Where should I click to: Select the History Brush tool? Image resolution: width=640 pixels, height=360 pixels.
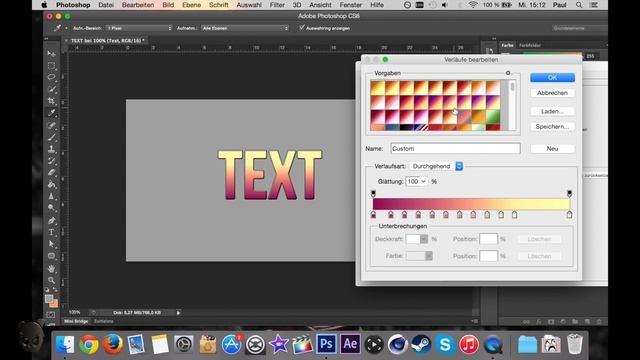51,161
